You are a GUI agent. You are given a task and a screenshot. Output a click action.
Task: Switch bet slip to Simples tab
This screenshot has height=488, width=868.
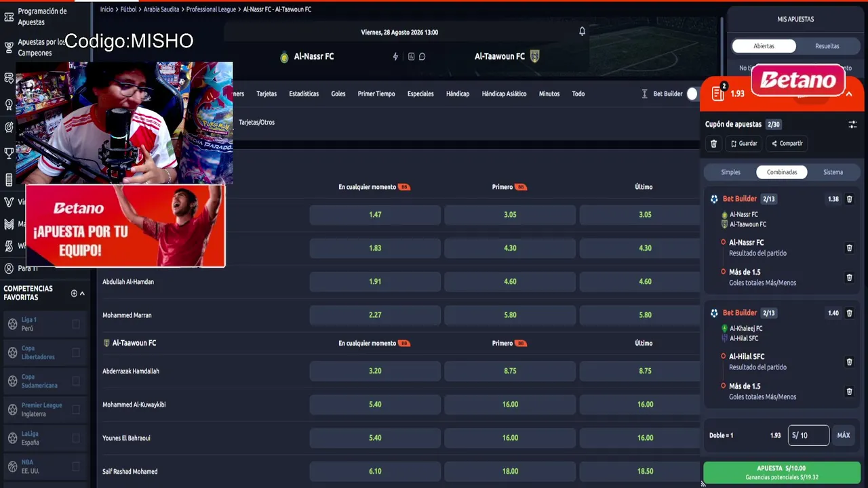pos(730,172)
